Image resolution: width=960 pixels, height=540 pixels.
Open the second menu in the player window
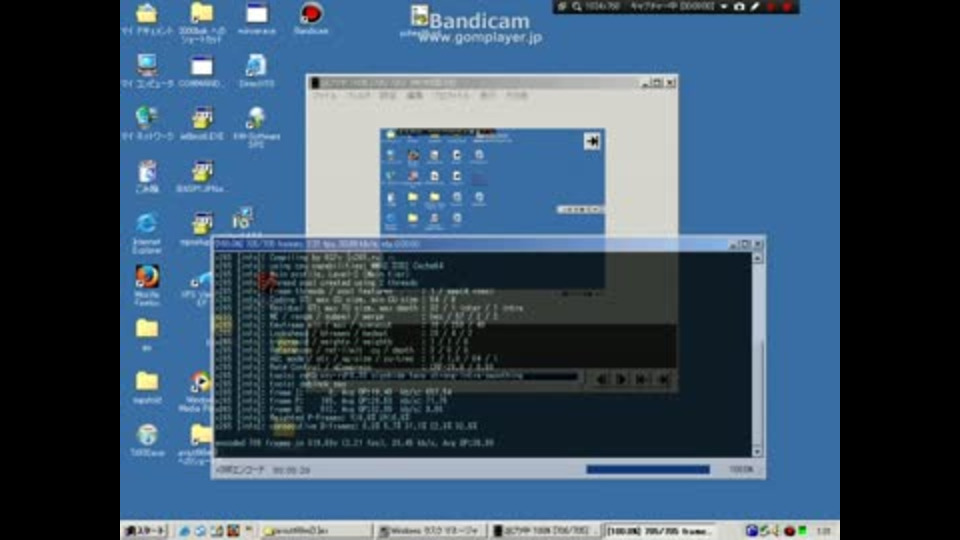click(x=359, y=96)
